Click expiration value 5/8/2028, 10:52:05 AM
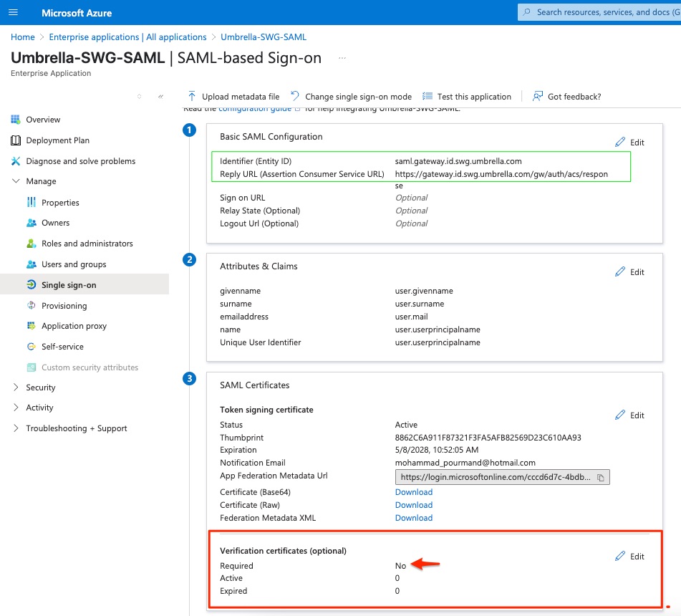 (437, 450)
